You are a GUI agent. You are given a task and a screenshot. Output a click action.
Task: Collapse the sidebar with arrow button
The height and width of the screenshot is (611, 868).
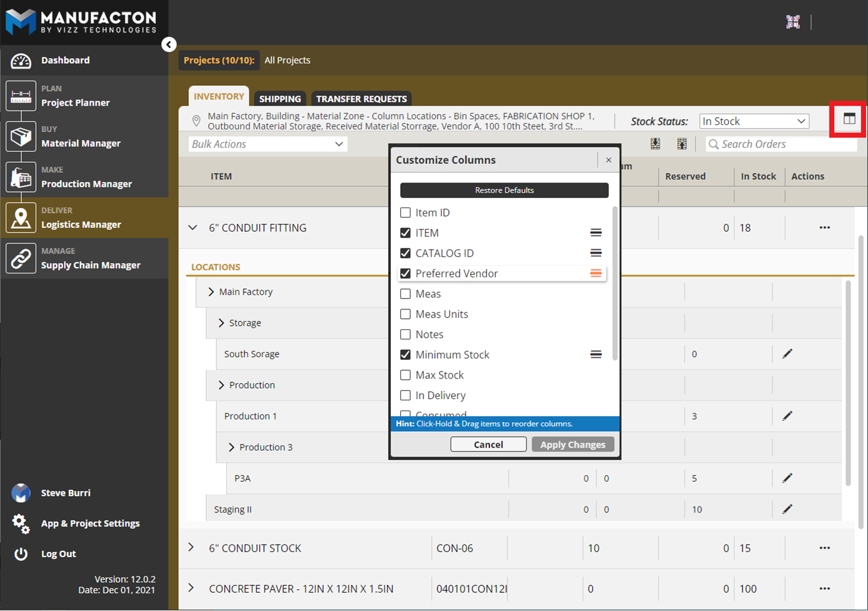(x=168, y=44)
